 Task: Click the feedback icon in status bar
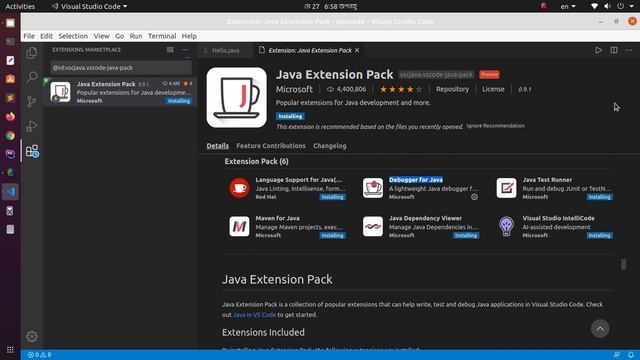(x=617, y=355)
